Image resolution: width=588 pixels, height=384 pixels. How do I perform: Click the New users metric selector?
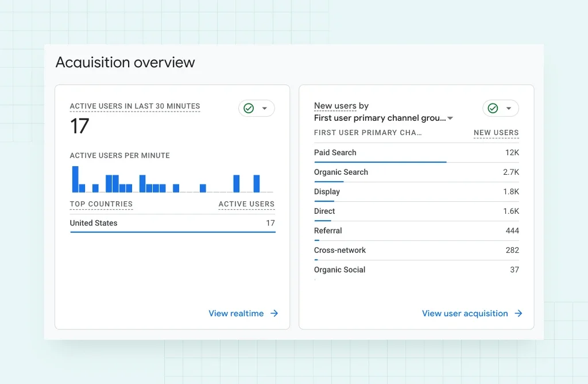coord(335,106)
